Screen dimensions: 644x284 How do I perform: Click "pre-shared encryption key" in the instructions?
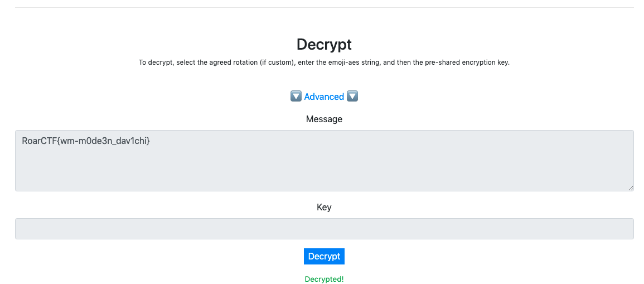coord(466,62)
